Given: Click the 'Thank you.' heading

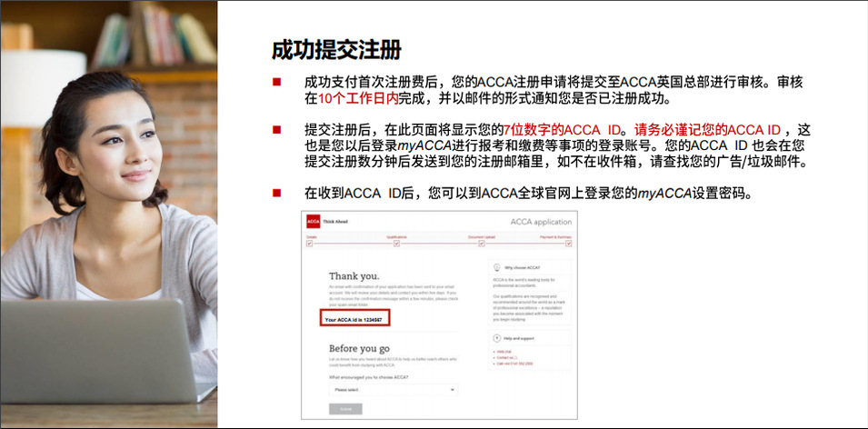Looking at the screenshot, I should [x=354, y=275].
